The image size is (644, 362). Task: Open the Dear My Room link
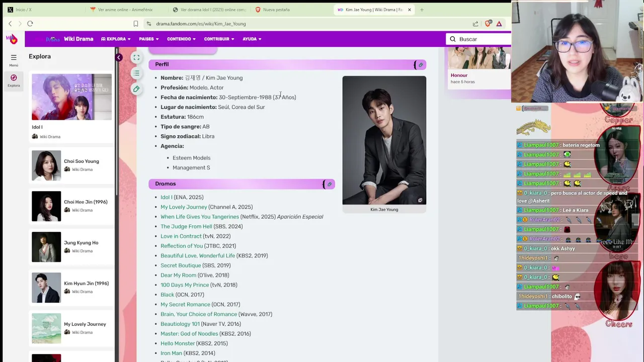[178, 276]
